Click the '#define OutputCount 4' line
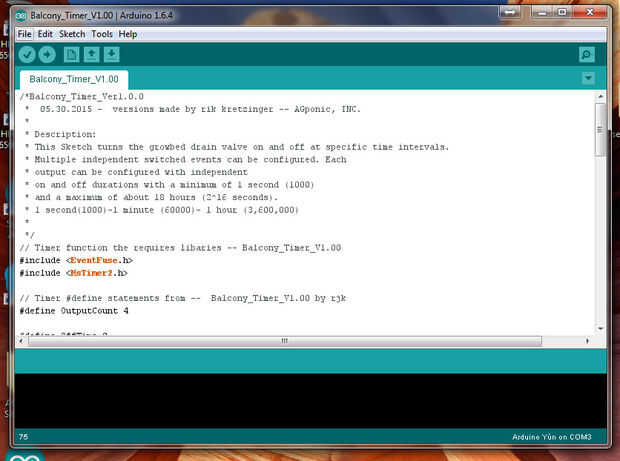 coord(74,311)
